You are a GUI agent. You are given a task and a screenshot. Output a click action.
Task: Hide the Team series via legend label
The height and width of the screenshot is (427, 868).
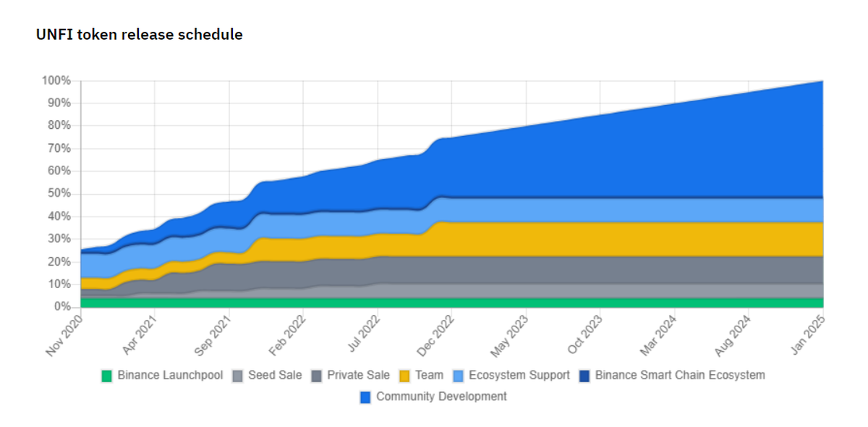tap(429, 376)
